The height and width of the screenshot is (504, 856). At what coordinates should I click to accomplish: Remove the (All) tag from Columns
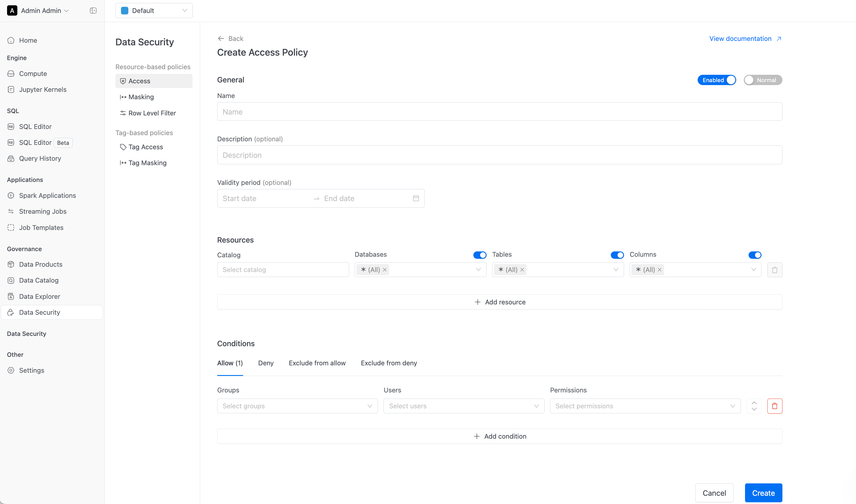point(659,270)
